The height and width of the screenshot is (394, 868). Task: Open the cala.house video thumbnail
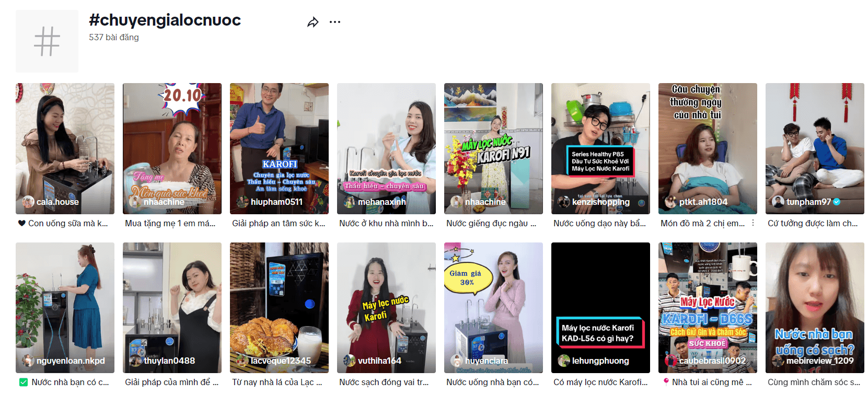point(65,148)
